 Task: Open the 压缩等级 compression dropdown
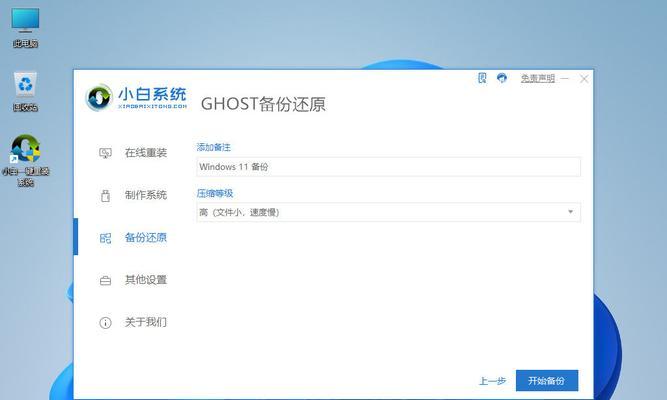click(388, 212)
